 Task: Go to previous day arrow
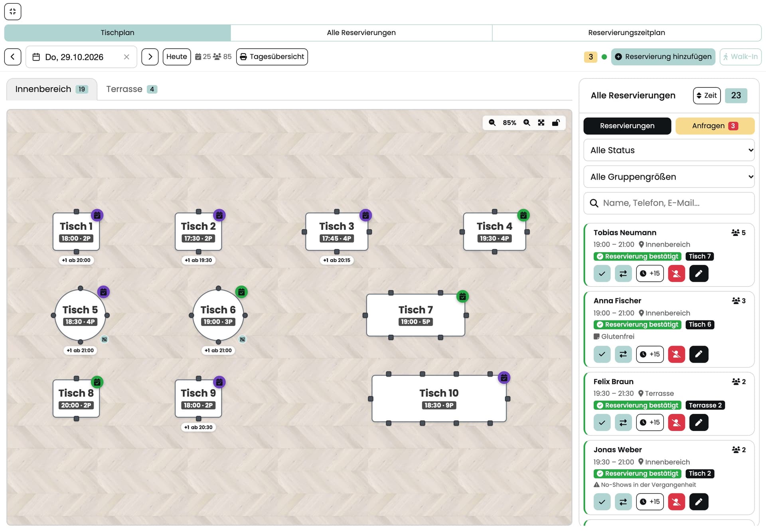[13, 57]
